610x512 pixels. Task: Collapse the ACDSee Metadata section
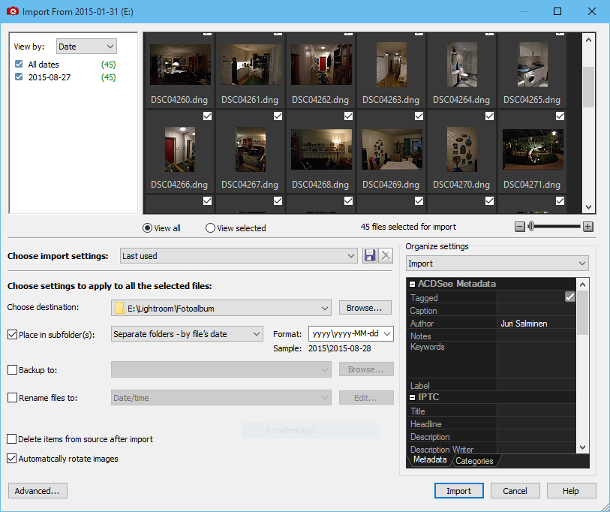coord(412,284)
